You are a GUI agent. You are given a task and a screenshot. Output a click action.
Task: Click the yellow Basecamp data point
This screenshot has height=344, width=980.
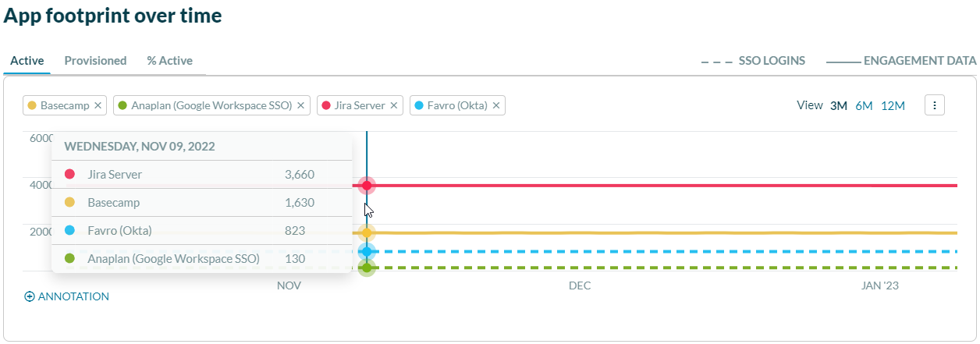pyautogui.click(x=367, y=232)
